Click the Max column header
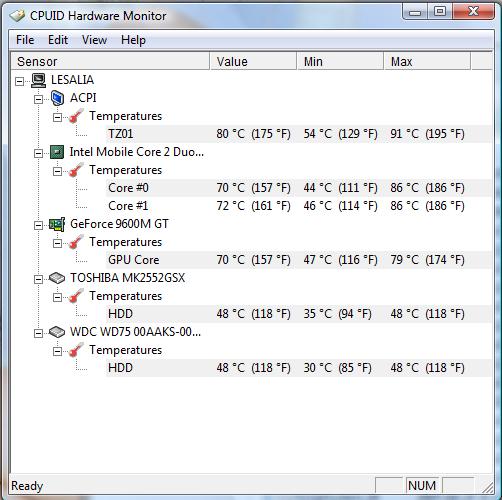 [427, 61]
